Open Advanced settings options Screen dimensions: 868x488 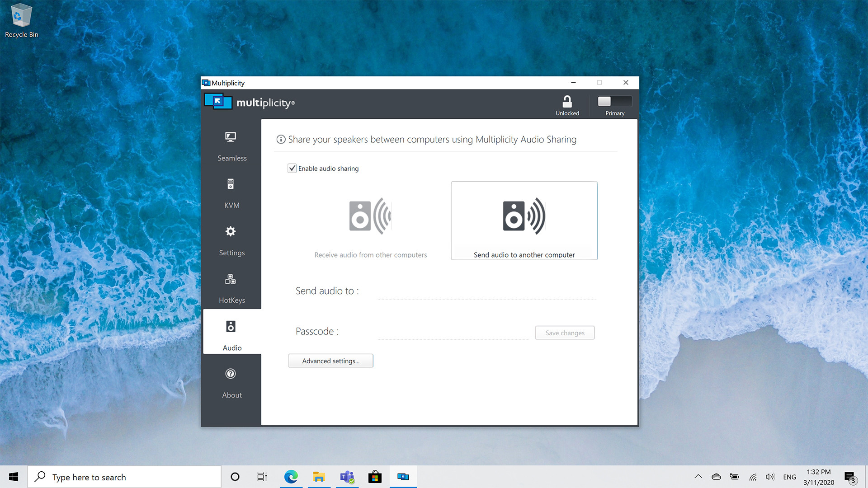pos(331,361)
